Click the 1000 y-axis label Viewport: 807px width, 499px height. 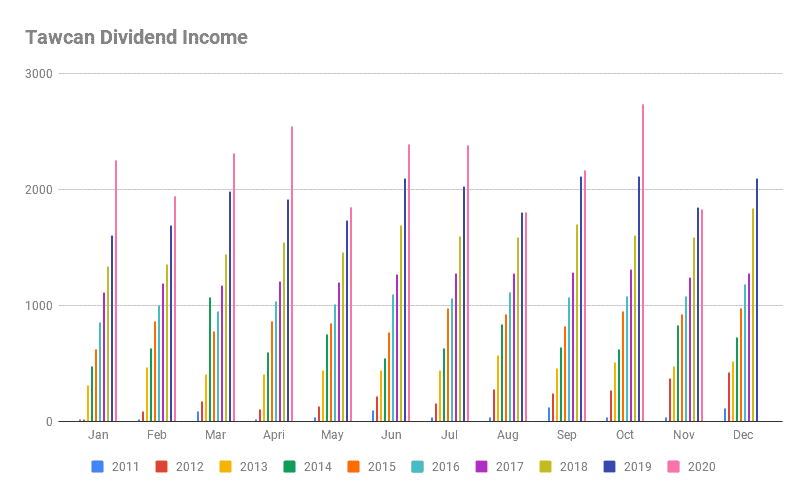pyautogui.click(x=40, y=306)
